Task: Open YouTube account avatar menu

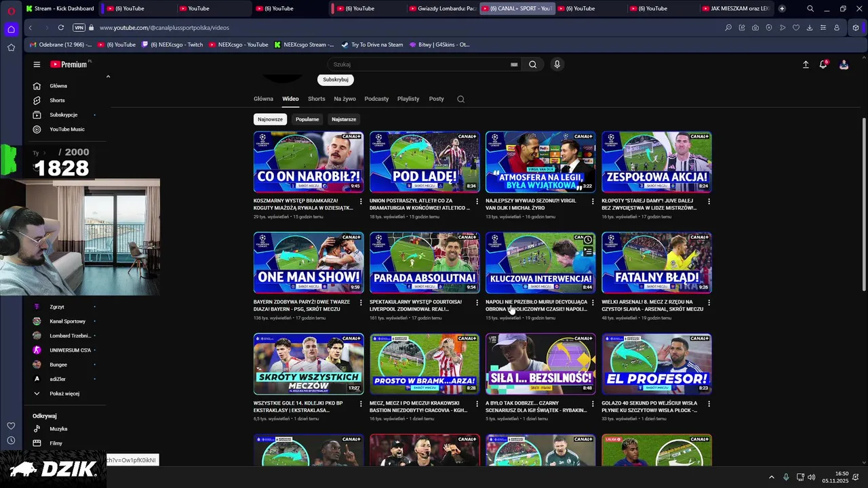Action: [844, 64]
